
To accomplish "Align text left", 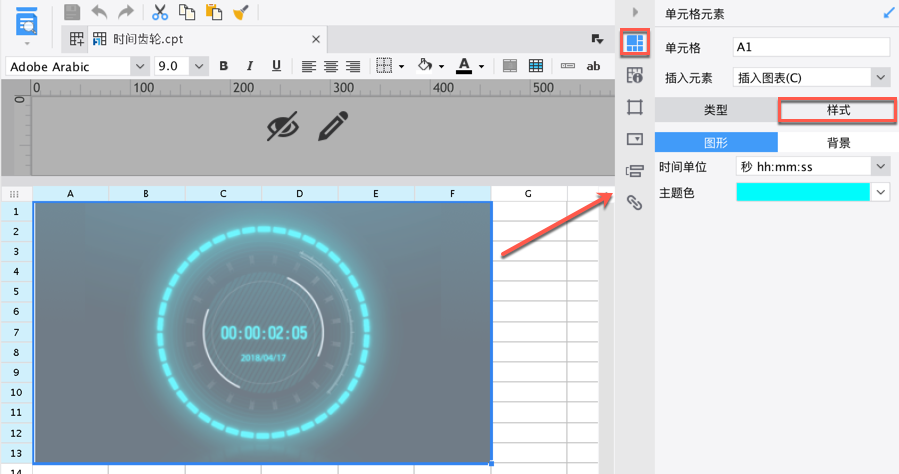I will tap(308, 66).
